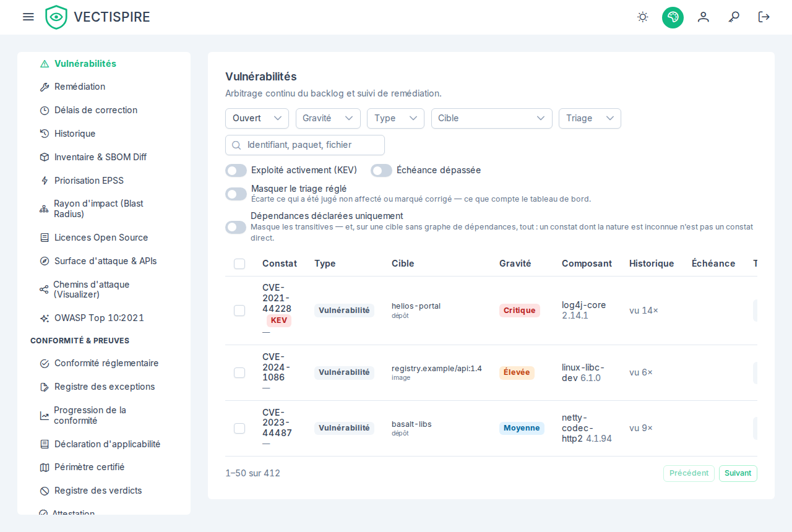The width and height of the screenshot is (792, 532).
Task: Click the Vectispire shield logo
Action: [56, 17]
